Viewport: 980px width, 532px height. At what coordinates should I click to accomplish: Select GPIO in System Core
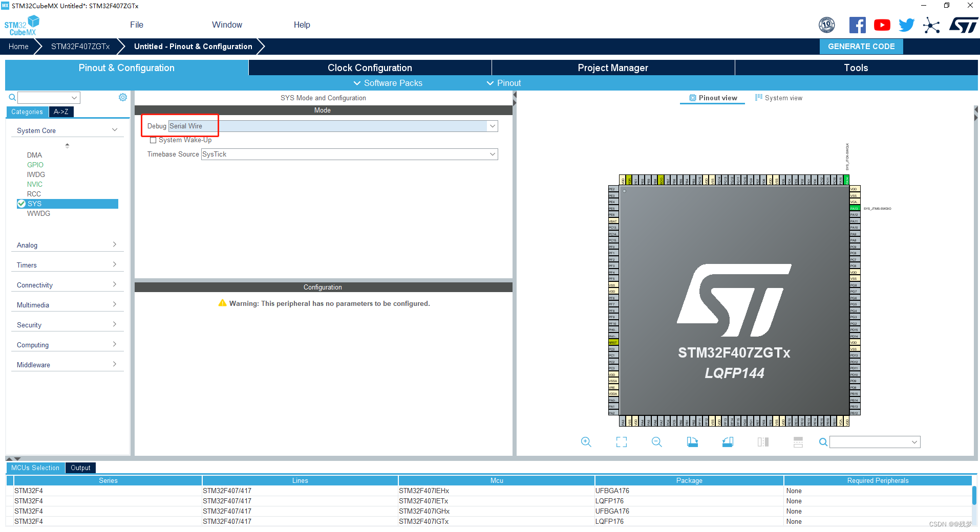[35, 165]
